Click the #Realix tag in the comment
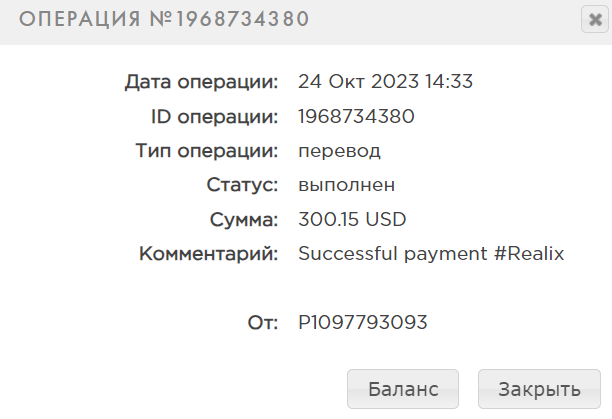612x419 pixels. coord(530,254)
